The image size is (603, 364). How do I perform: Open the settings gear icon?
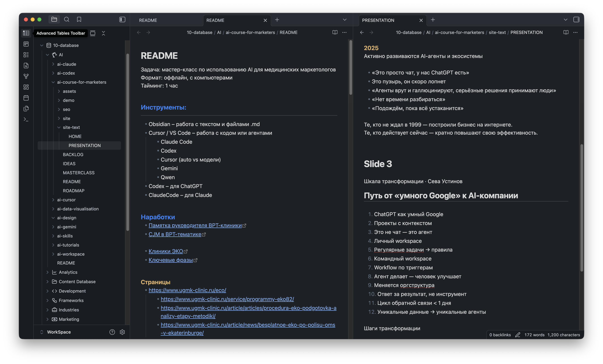[x=122, y=332]
